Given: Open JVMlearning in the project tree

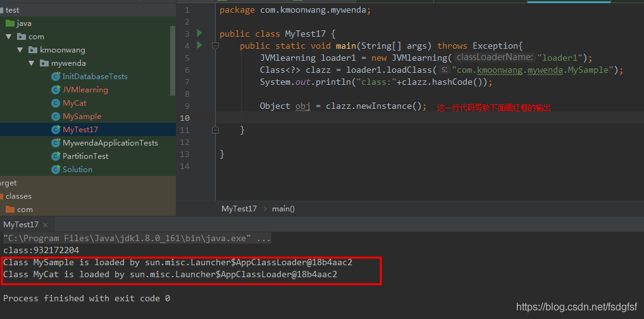Looking at the screenshot, I should [x=85, y=90].
